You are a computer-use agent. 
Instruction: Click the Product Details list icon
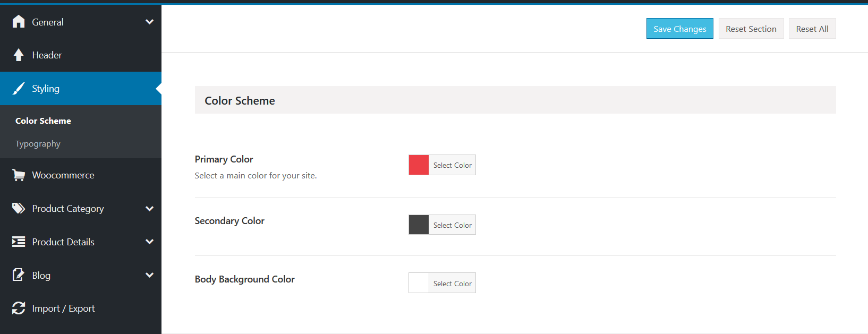tap(19, 242)
